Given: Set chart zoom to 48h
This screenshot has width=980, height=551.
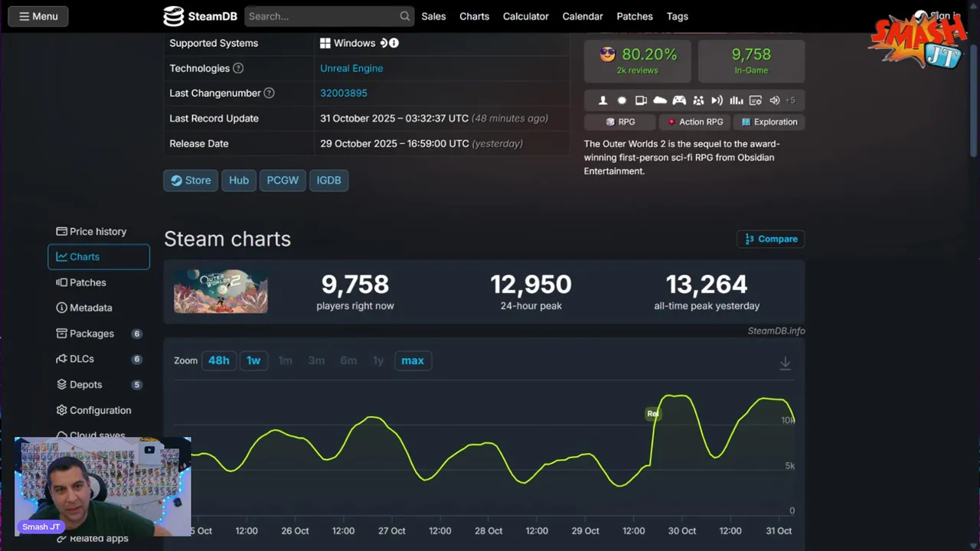Looking at the screenshot, I should (x=219, y=360).
